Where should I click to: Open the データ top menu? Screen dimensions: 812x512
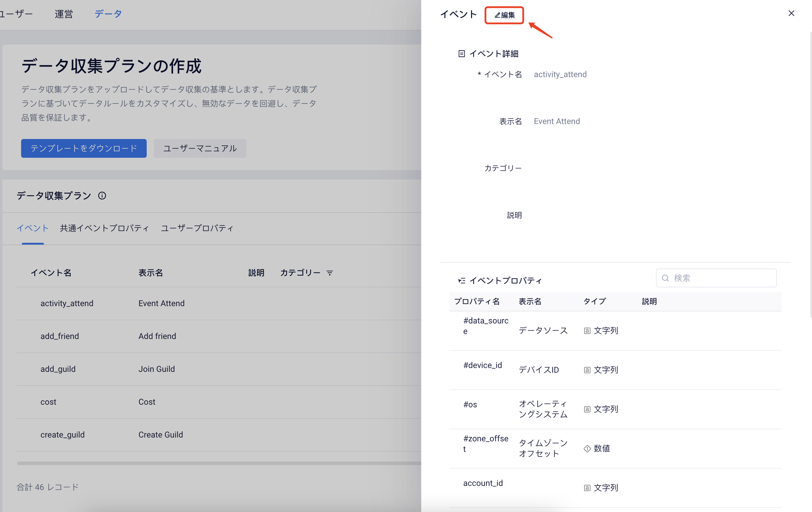tap(108, 14)
